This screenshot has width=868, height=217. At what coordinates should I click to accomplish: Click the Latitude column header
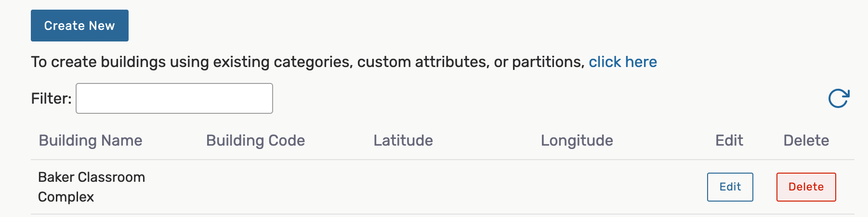(x=403, y=140)
